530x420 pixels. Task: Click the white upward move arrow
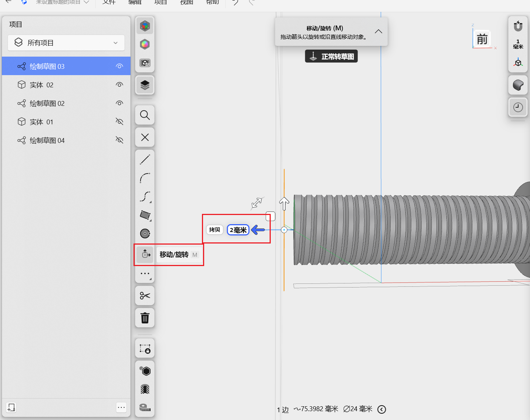tap(284, 204)
